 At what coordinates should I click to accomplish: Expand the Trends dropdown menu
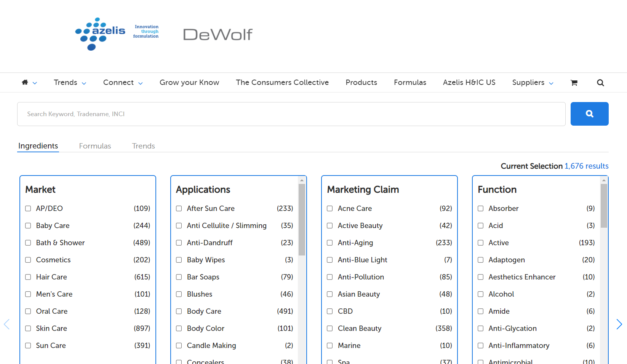70,83
